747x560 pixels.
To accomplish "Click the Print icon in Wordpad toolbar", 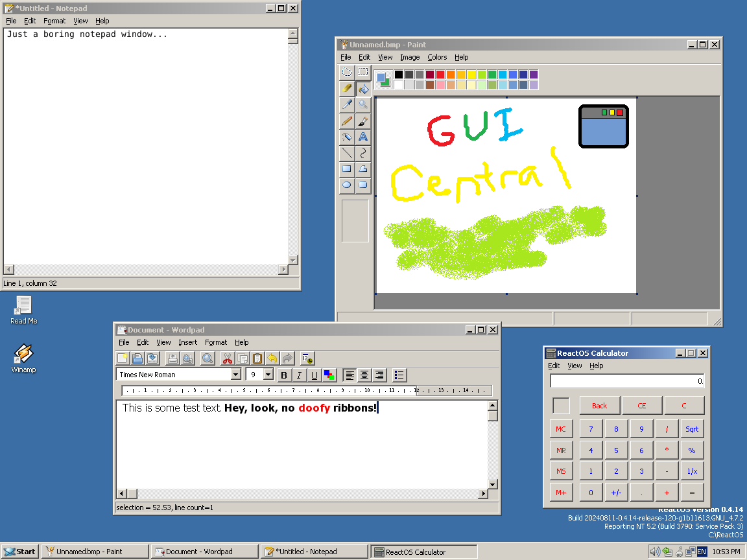I will (172, 358).
